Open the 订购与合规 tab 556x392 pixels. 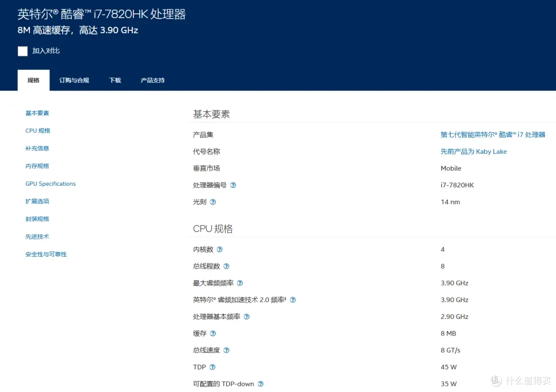click(x=74, y=80)
